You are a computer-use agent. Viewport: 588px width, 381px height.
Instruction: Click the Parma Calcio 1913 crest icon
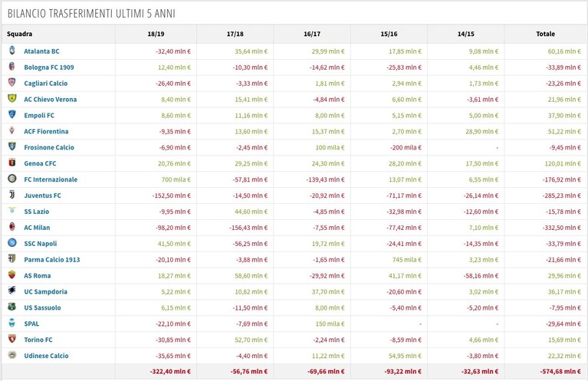point(12,259)
